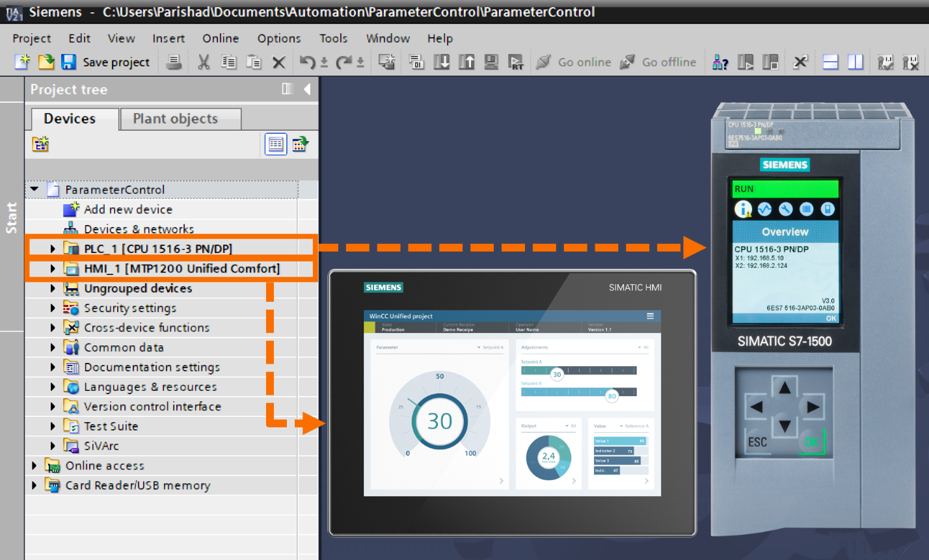929x560 pixels.
Task: Open the View menu
Action: click(121, 38)
